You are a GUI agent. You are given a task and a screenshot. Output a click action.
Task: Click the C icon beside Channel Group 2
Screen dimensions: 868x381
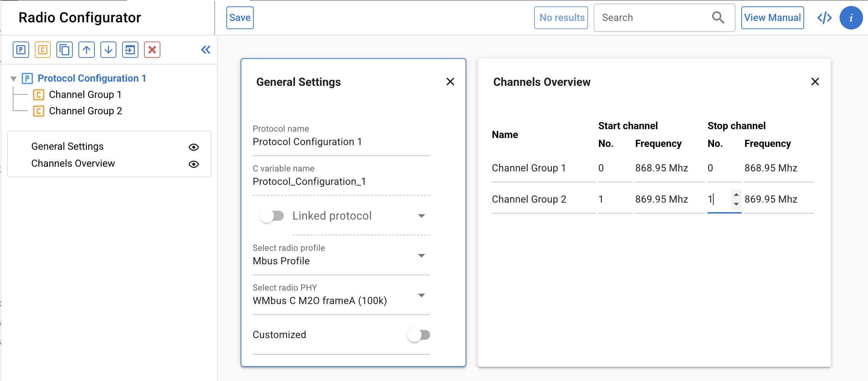click(x=39, y=111)
